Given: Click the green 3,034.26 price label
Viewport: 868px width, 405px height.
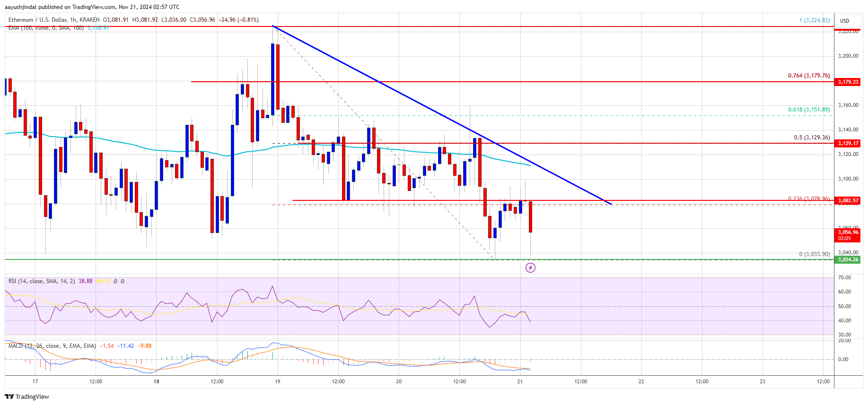Looking at the screenshot, I should [848, 259].
